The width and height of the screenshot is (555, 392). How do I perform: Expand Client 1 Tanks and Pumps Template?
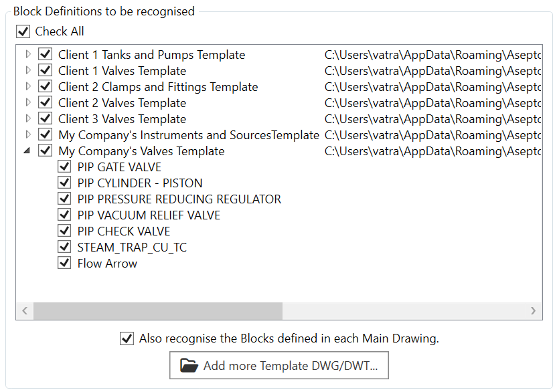(x=27, y=55)
